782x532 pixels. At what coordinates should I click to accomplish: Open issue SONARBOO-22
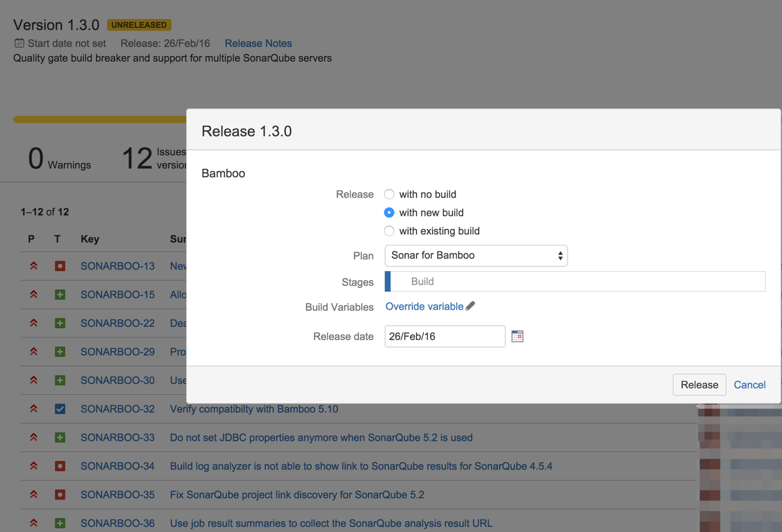click(118, 323)
